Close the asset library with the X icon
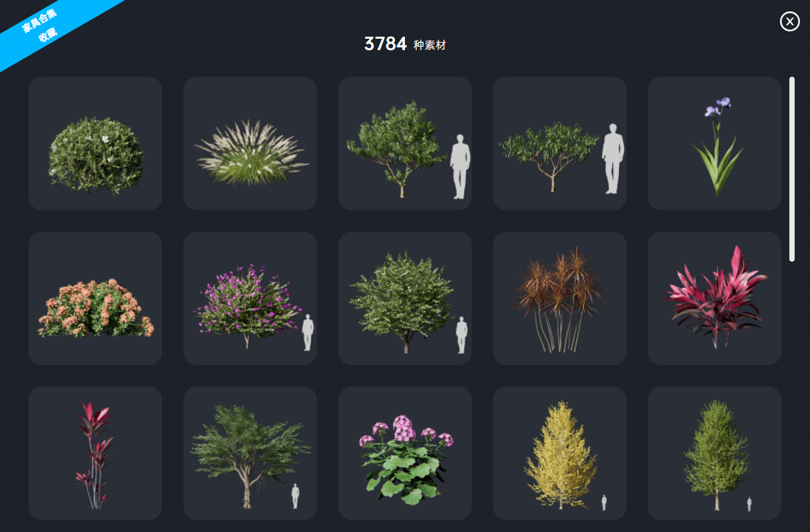Image resolution: width=810 pixels, height=532 pixels. [790, 21]
